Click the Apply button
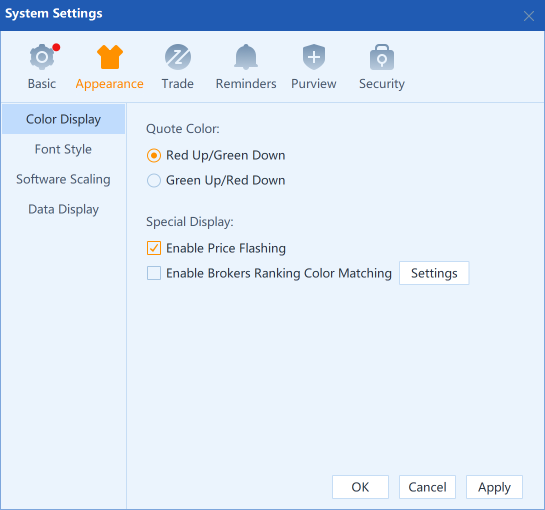The width and height of the screenshot is (545, 510). click(x=494, y=487)
